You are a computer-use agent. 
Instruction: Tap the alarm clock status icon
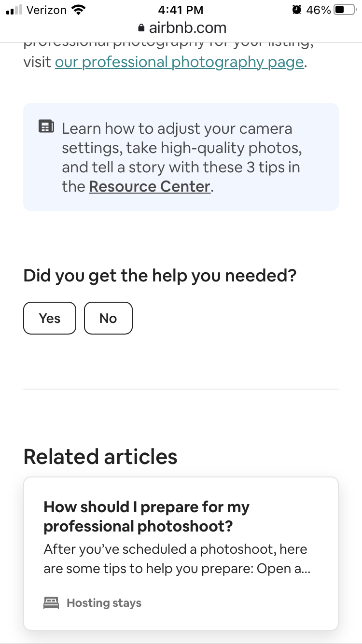tap(297, 10)
